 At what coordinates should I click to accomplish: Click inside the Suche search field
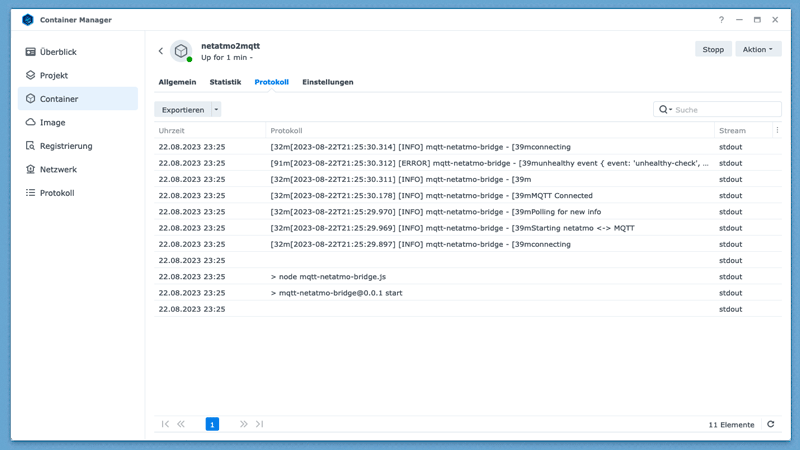pos(725,110)
